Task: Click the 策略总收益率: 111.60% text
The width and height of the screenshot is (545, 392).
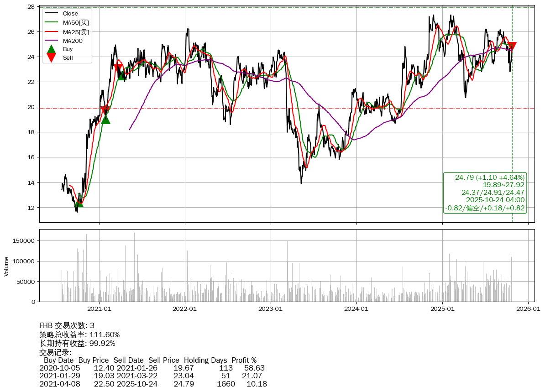Action: (x=79, y=335)
